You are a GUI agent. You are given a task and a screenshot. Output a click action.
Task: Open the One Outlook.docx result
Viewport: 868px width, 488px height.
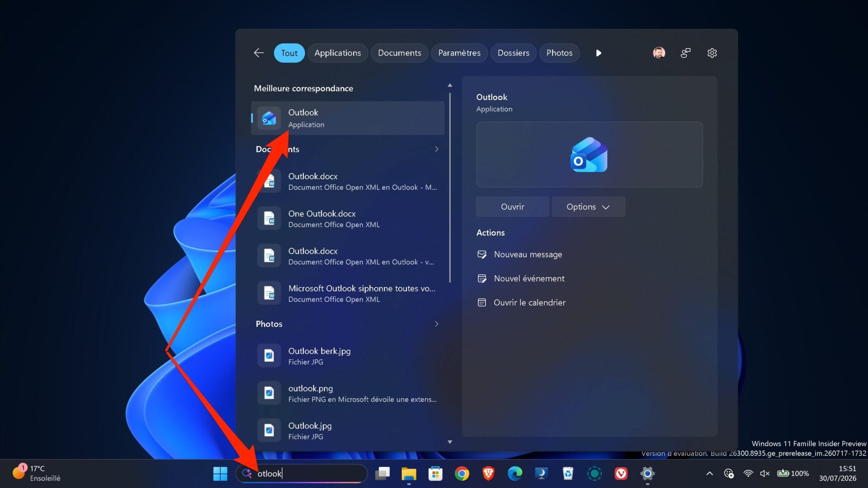tap(348, 219)
